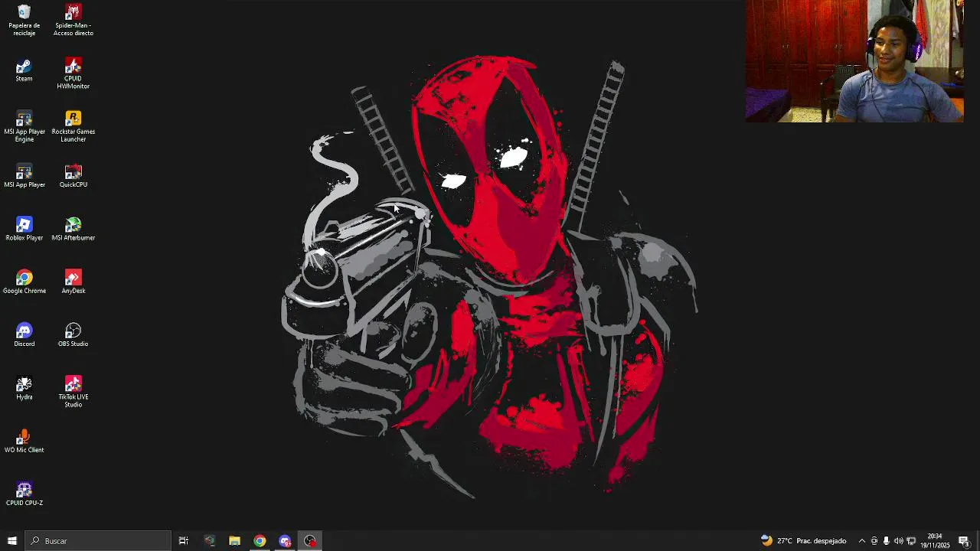Select the OBS Studio desktop icon
This screenshot has width=980, height=551.
point(73,334)
